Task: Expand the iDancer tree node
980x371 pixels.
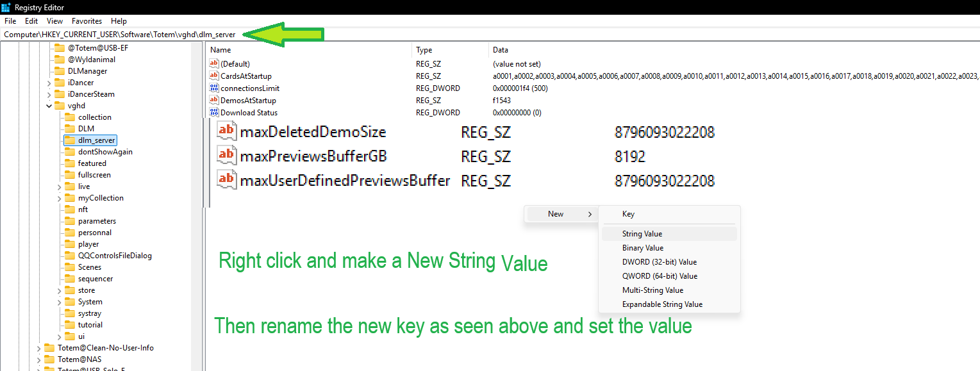Action: (x=49, y=83)
